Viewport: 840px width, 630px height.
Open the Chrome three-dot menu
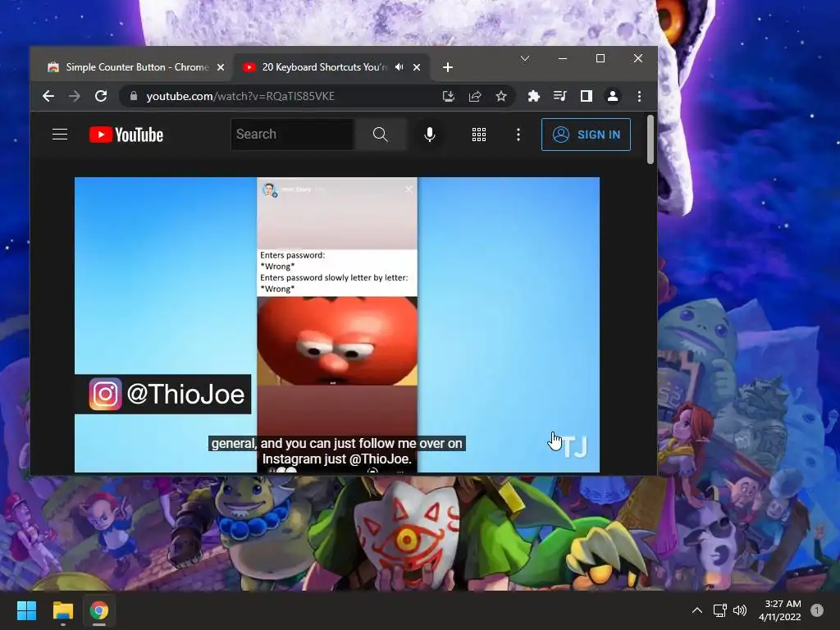pos(639,96)
